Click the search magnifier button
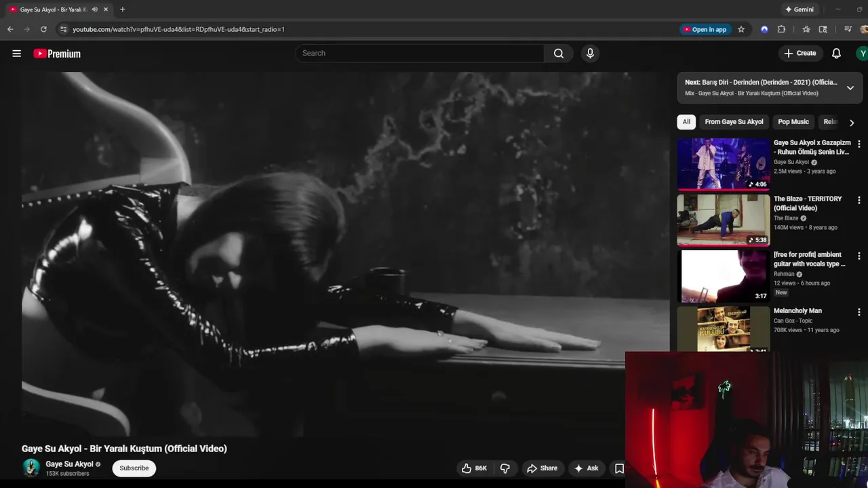Screen dimensions: 868x488 click(x=558, y=54)
